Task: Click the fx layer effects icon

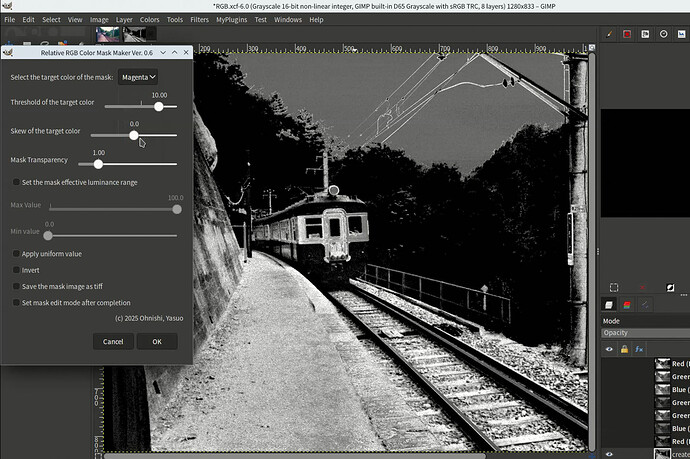Action: 638,349
